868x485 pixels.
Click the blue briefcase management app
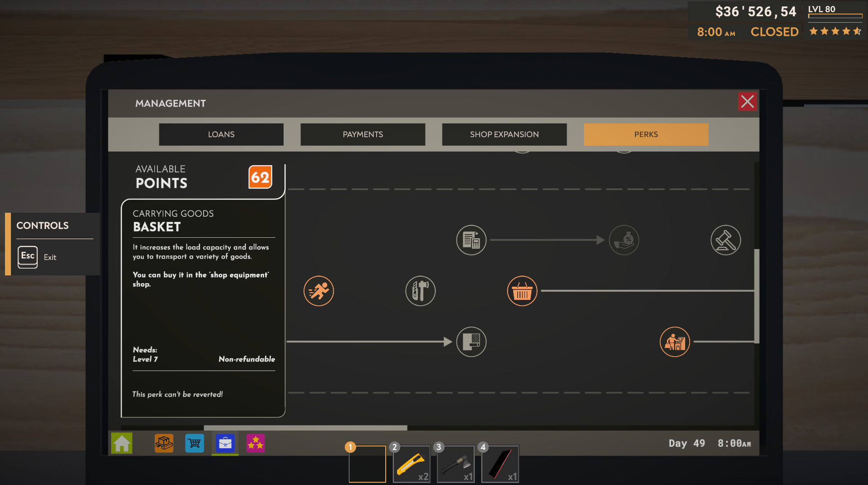(x=225, y=443)
